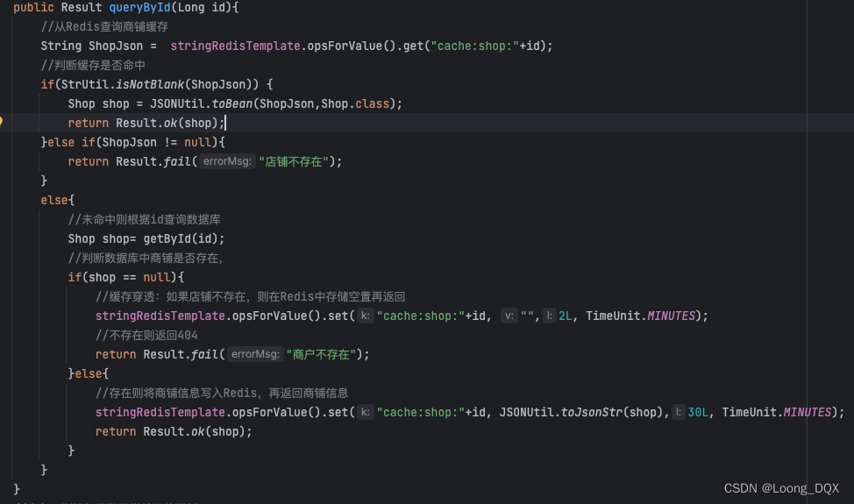Click the comment starting with //缓存穿透

coord(250,296)
